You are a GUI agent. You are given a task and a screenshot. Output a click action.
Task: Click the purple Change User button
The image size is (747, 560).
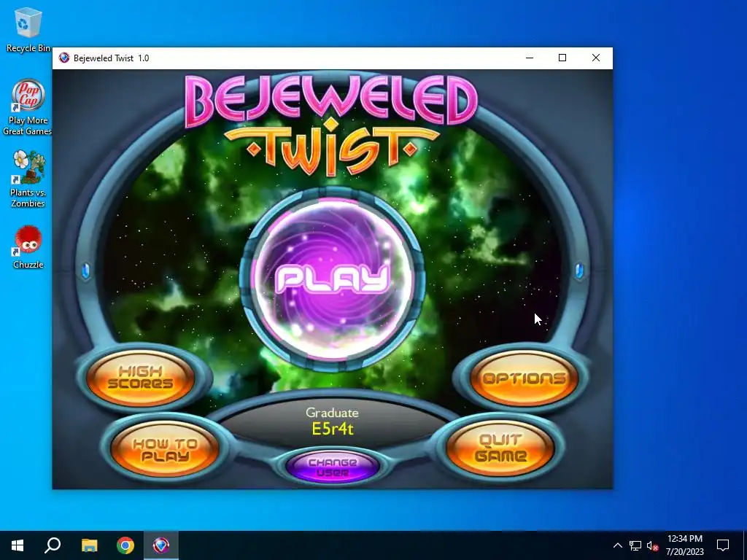(x=333, y=467)
